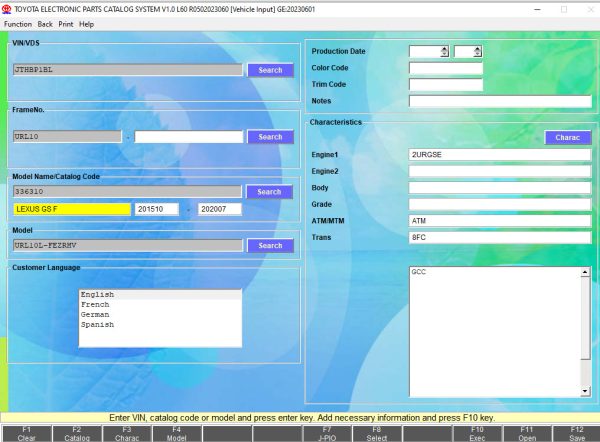The height and width of the screenshot is (442, 600).
Task: Click Search button in FrameNo section
Action: tap(271, 137)
